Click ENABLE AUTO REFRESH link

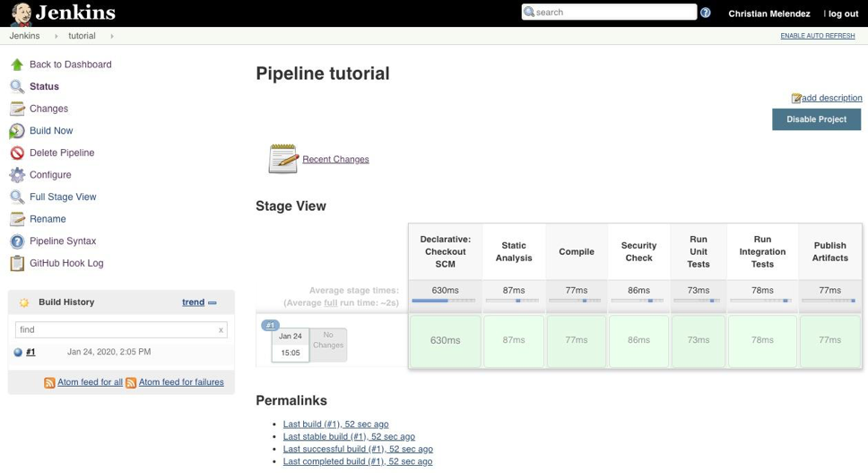818,36
